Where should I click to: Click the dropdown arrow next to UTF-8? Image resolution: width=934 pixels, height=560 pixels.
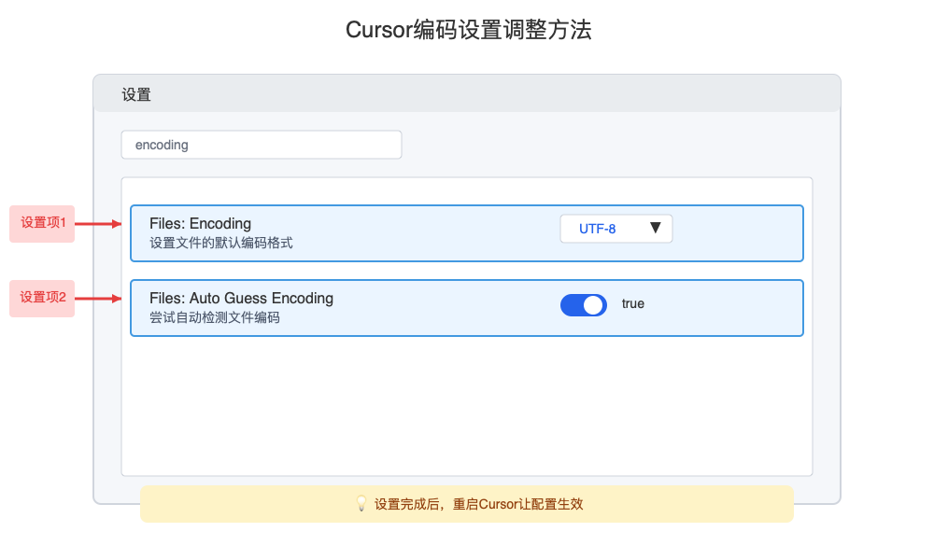(x=656, y=228)
